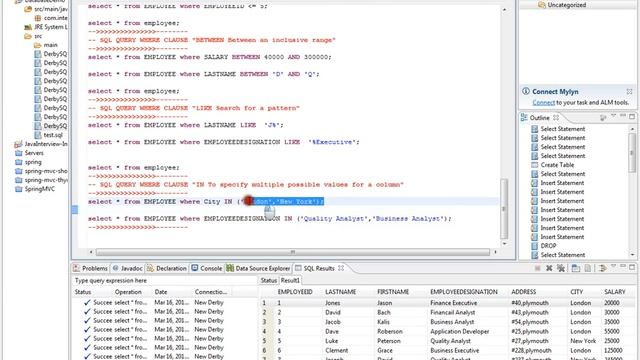Click the EMPLOYEEDESIGNATION column header
Viewport: 640px width, 360px height.
(x=464, y=292)
